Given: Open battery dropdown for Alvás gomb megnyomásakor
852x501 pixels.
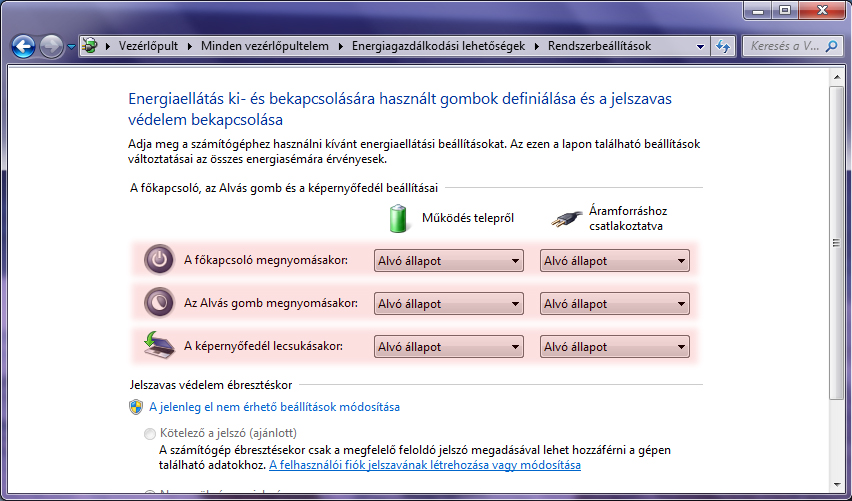Looking at the screenshot, I should coord(448,304).
